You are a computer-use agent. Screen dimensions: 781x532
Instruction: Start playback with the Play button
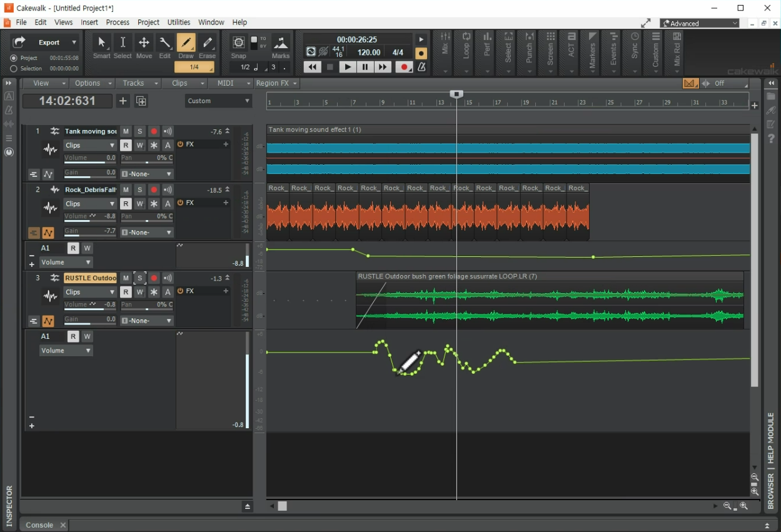click(x=348, y=67)
